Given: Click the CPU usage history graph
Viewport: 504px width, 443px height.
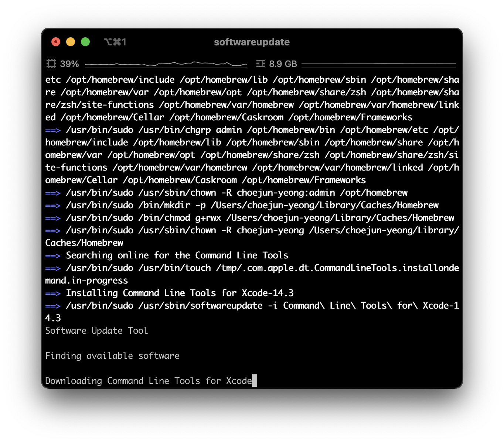Looking at the screenshot, I should coord(166,64).
